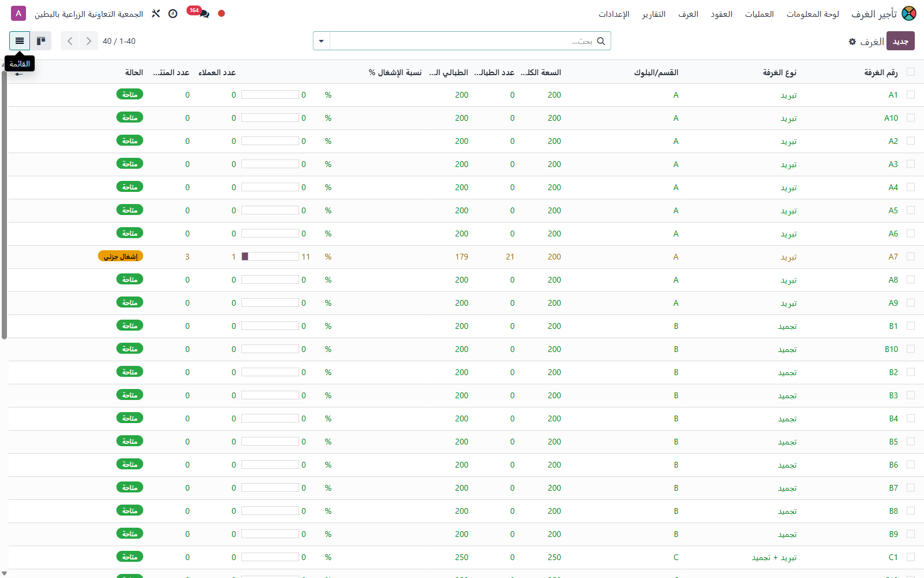Screen dimensions: 924x578
Task: Click the تأجير الغرف app logo icon
Action: pos(909,13)
